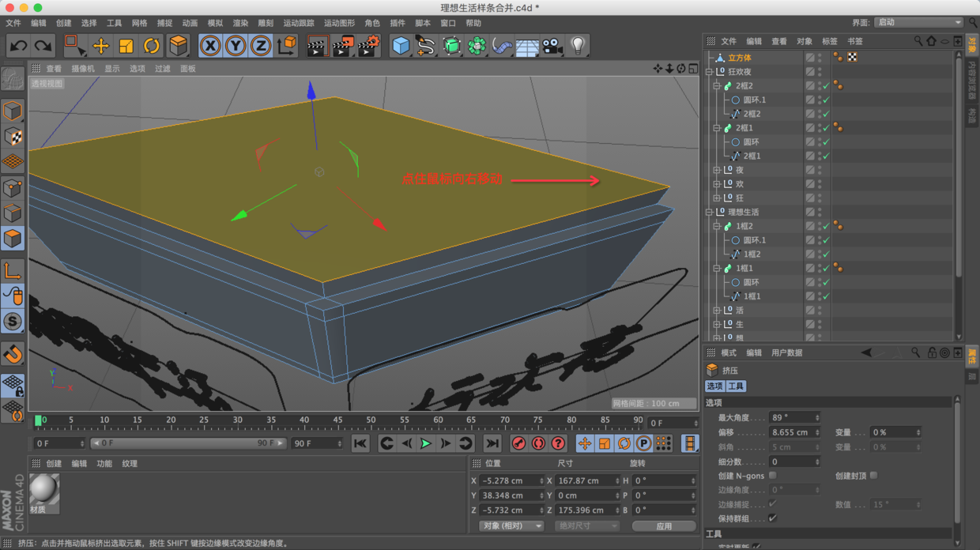This screenshot has height=550, width=980.
Task: Click the coordinate system cube icon
Action: click(x=287, y=46)
